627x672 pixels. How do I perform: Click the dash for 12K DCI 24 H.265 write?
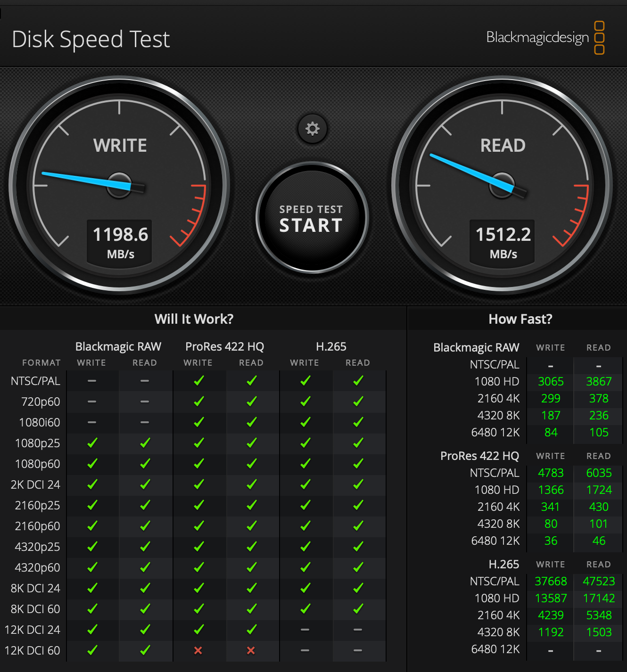pyautogui.click(x=305, y=630)
